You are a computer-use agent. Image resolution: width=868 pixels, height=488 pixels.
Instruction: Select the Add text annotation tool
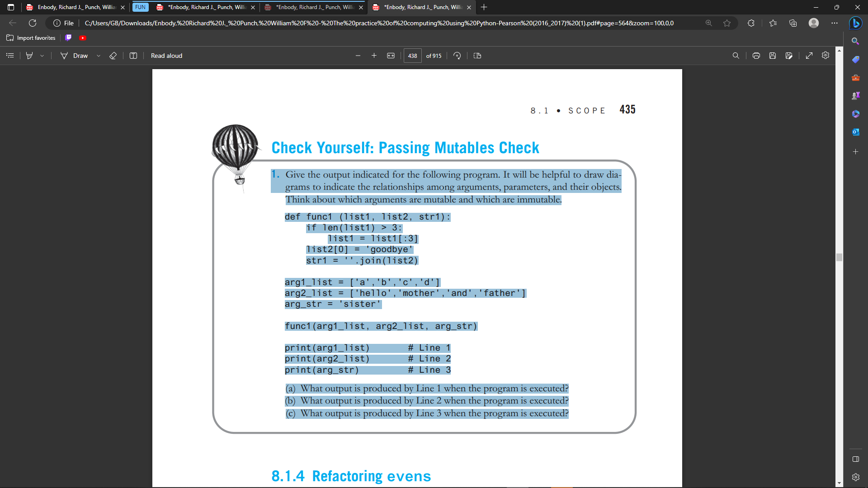133,56
